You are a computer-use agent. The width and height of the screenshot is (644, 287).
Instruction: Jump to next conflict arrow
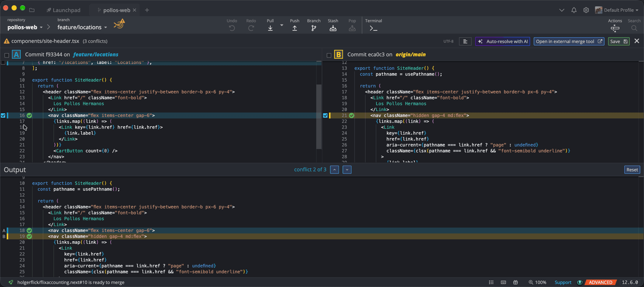(347, 170)
